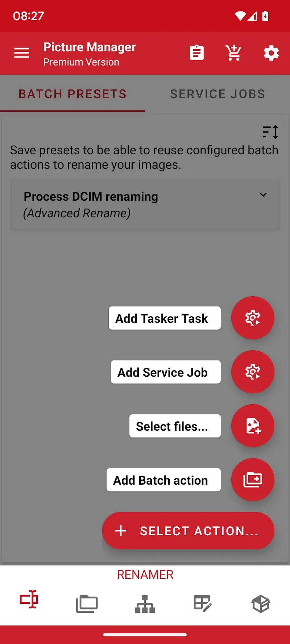Open the shopping cart purchase icon
This screenshot has height=644, width=290.
point(234,53)
